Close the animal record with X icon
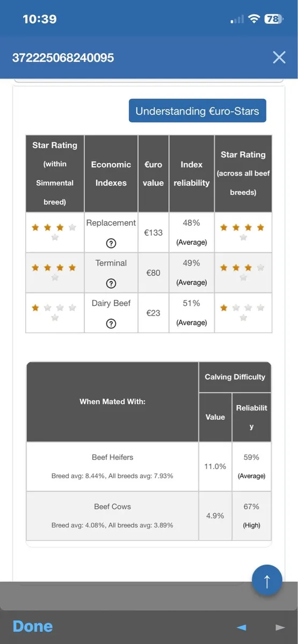Screen dimensions: 298x644 279,57
